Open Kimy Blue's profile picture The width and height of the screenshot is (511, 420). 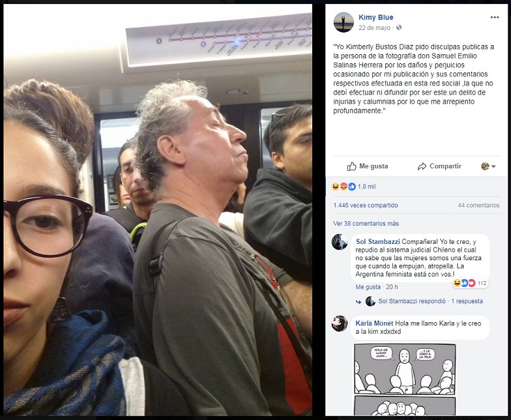343,22
